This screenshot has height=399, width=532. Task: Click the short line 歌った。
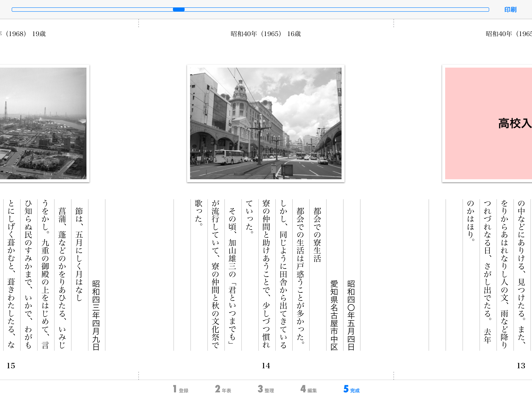pyautogui.click(x=199, y=213)
